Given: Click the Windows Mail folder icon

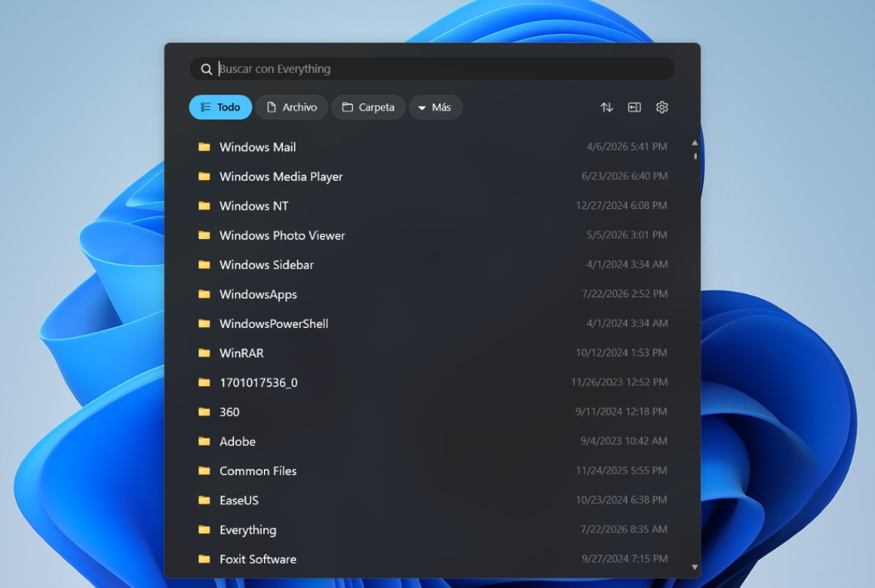Looking at the screenshot, I should pos(204,146).
